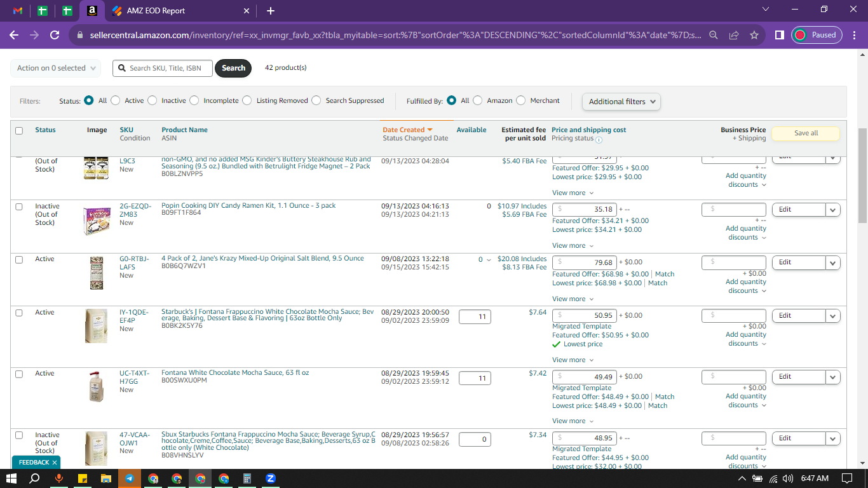Open the Chrome side panel
868x488 pixels.
(x=779, y=35)
